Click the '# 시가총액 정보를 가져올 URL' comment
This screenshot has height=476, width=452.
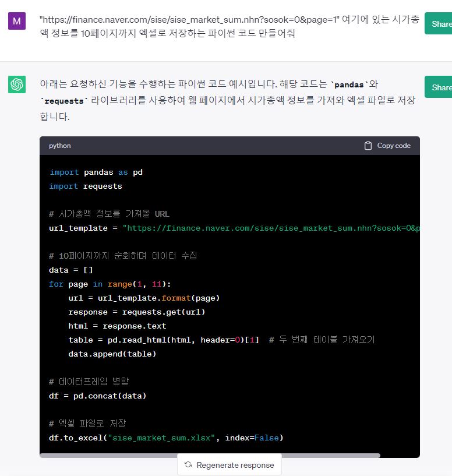coord(109,214)
